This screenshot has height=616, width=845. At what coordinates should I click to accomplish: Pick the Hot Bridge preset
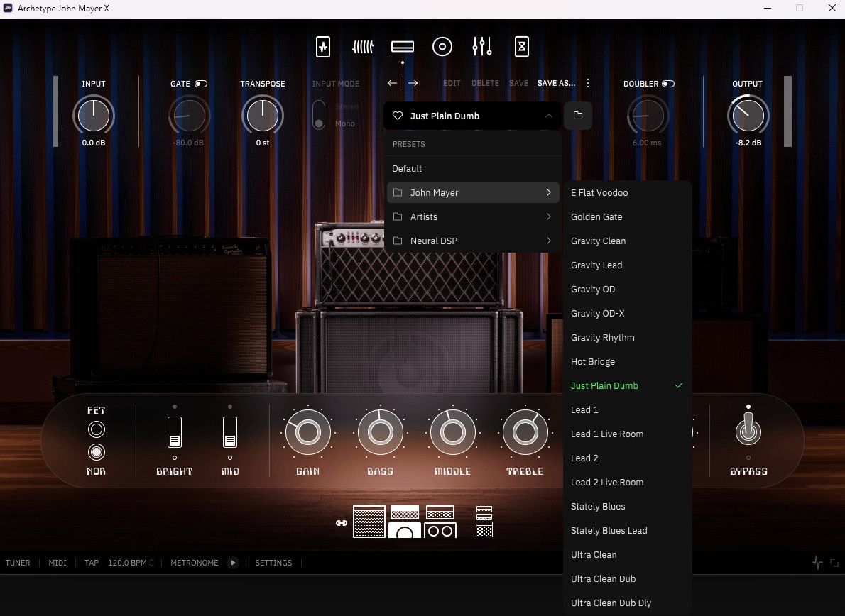(x=627, y=361)
